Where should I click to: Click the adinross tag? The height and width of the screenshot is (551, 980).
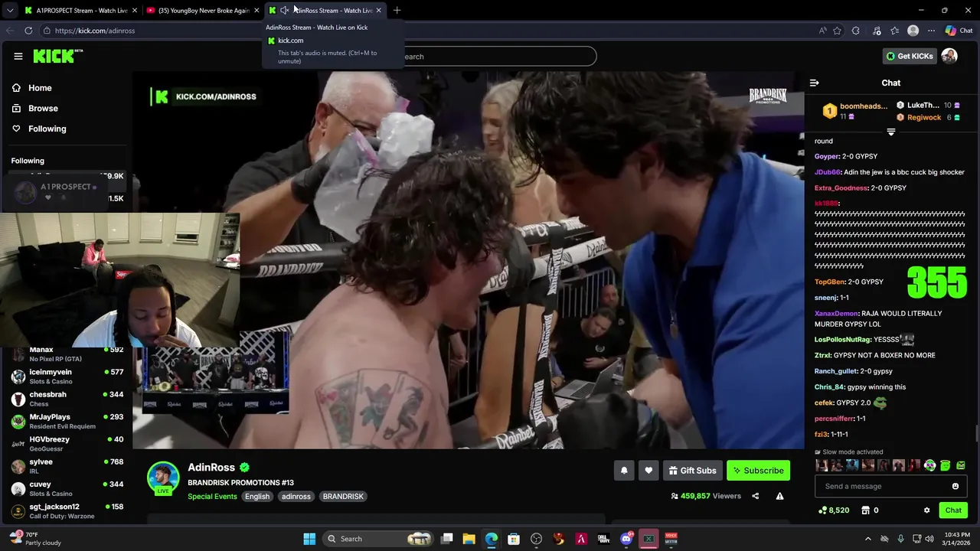click(x=296, y=497)
